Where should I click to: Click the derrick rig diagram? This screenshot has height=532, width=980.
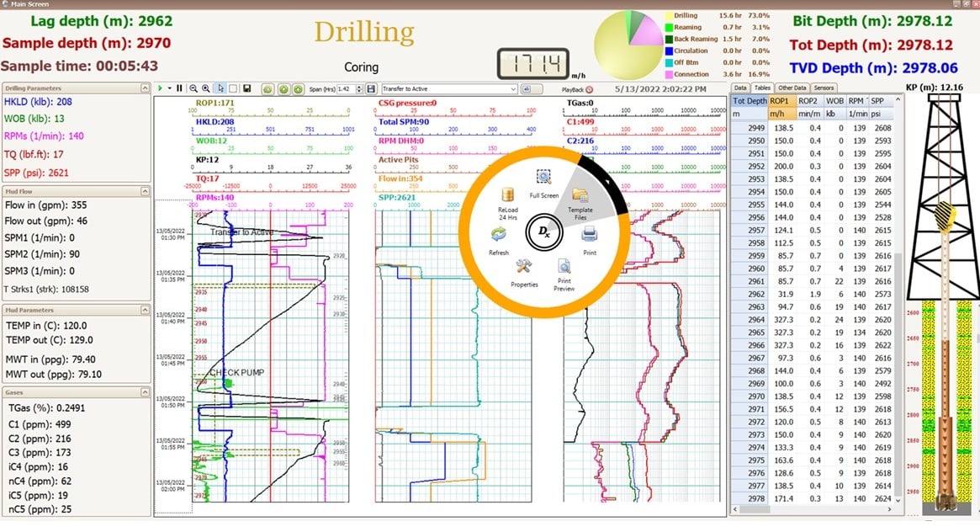click(x=944, y=197)
